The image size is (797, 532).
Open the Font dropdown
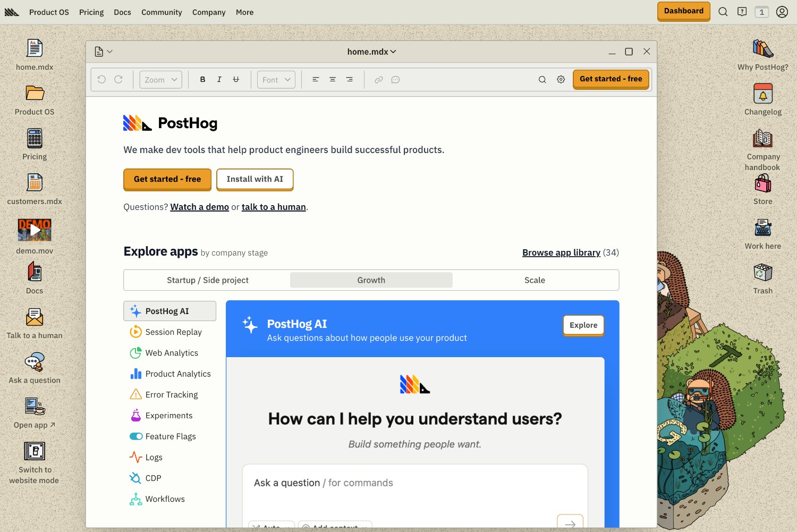[276, 80]
